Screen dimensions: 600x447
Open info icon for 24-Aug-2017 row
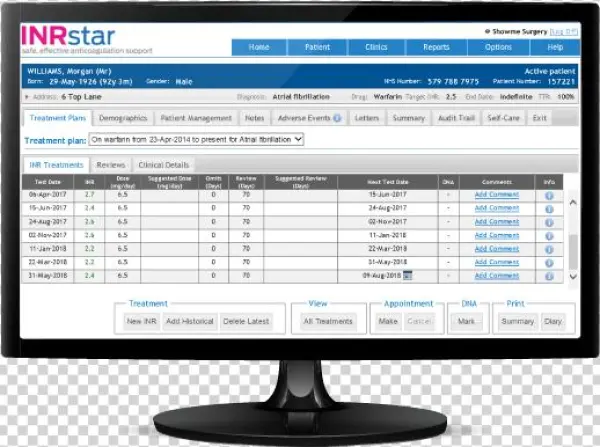(x=549, y=222)
